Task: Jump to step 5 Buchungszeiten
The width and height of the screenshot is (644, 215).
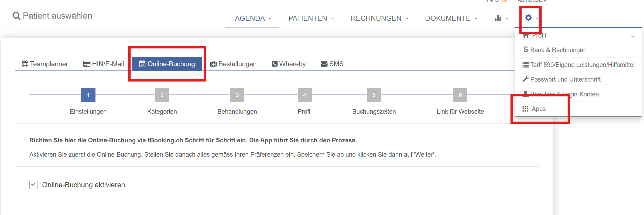Action: tap(374, 95)
